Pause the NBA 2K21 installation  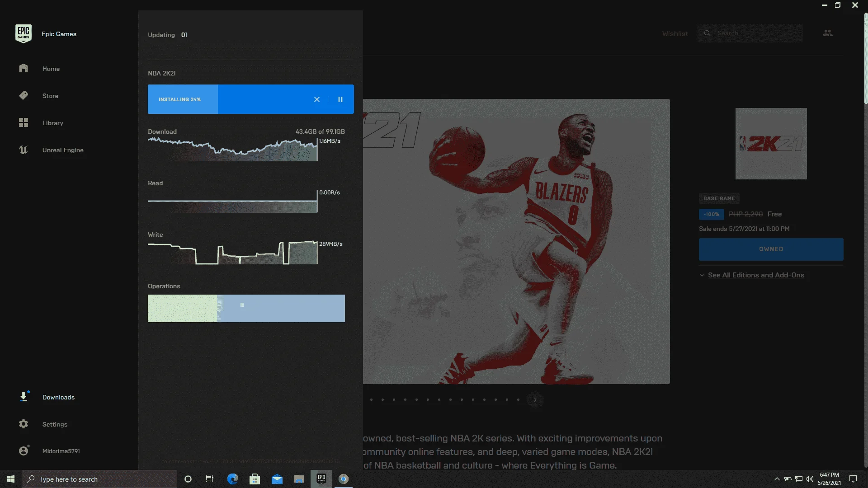[340, 99]
